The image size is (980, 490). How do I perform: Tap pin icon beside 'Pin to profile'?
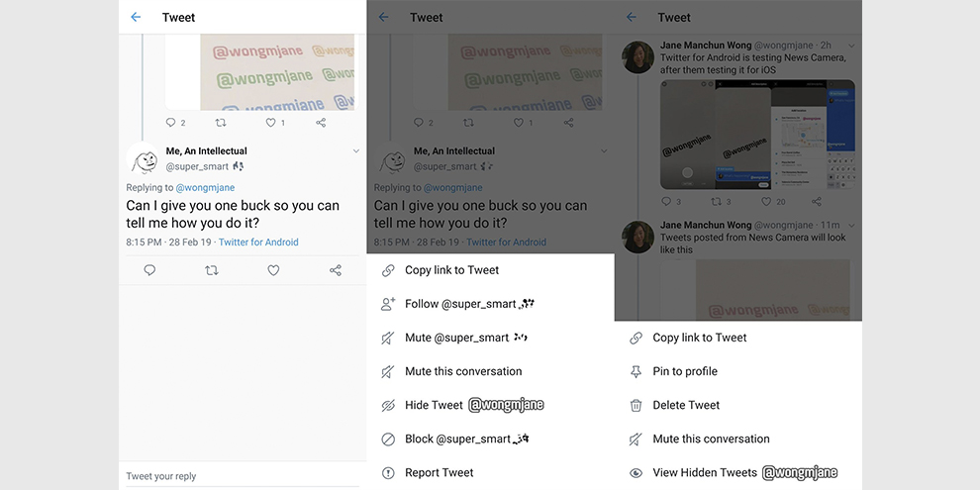tap(636, 372)
